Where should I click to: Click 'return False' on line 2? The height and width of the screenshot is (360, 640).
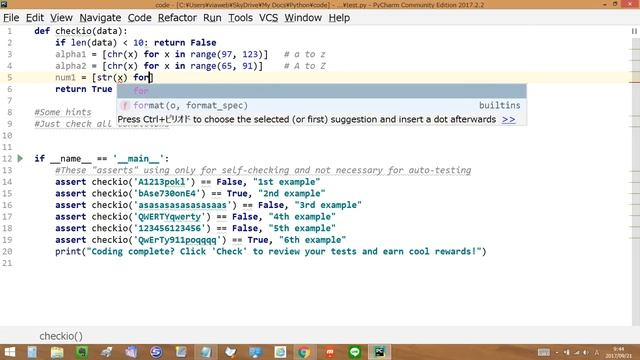pyautogui.click(x=185, y=42)
